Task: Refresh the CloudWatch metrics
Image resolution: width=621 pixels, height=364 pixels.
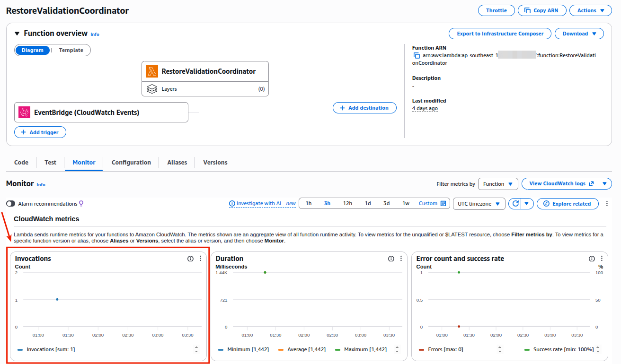Action: pyautogui.click(x=515, y=204)
